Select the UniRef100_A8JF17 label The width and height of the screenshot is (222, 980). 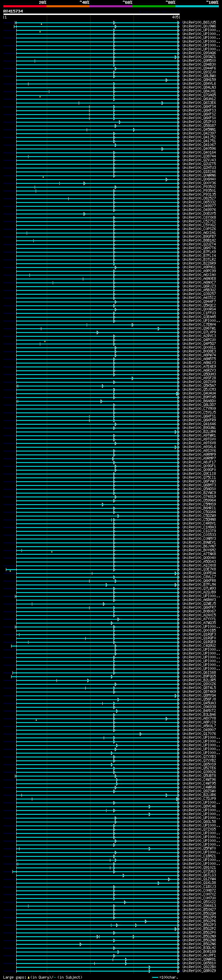click(x=199, y=462)
